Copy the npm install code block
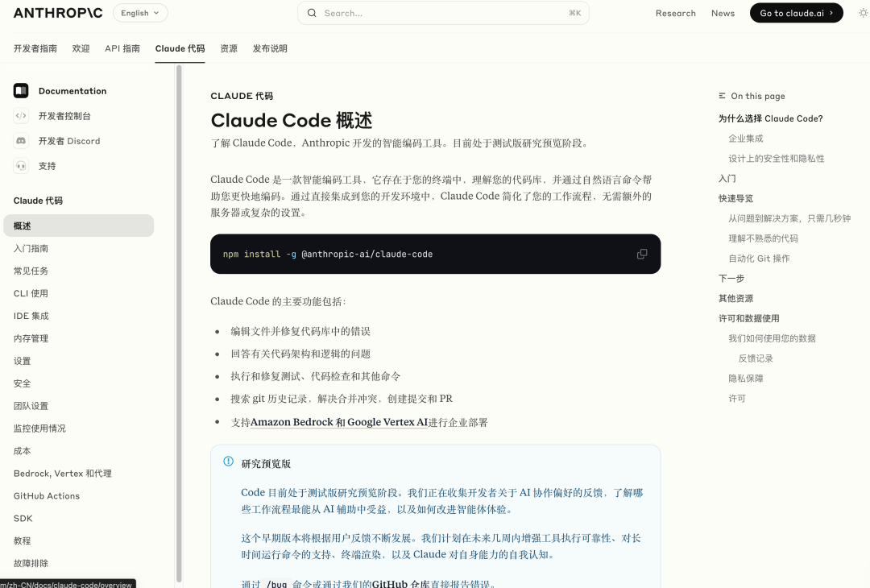Image resolution: width=870 pixels, height=588 pixels. pos(642,254)
